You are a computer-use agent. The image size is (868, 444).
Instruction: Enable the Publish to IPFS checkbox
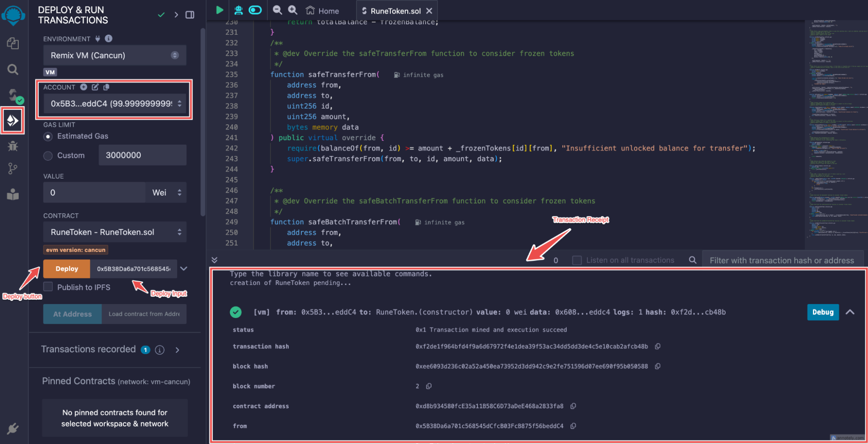48,287
